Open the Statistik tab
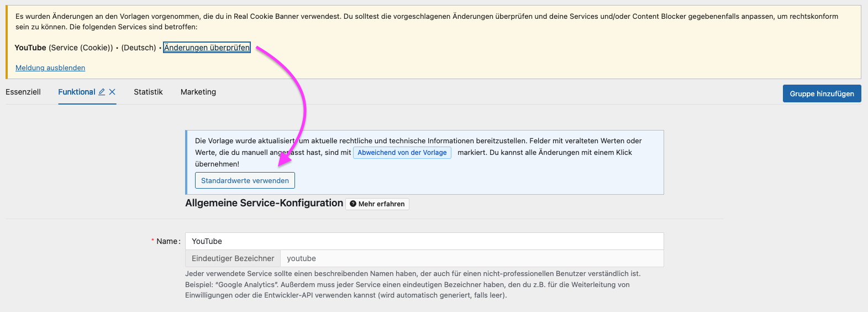 148,92
